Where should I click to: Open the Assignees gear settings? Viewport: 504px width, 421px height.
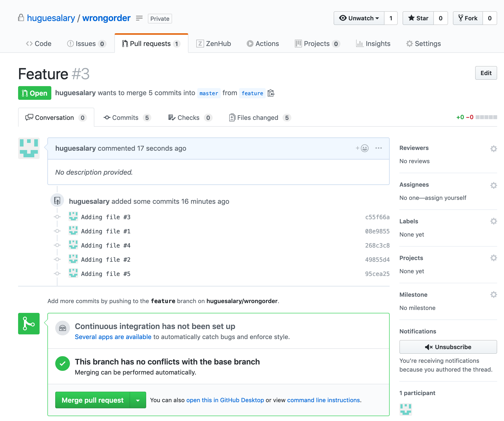(x=493, y=185)
